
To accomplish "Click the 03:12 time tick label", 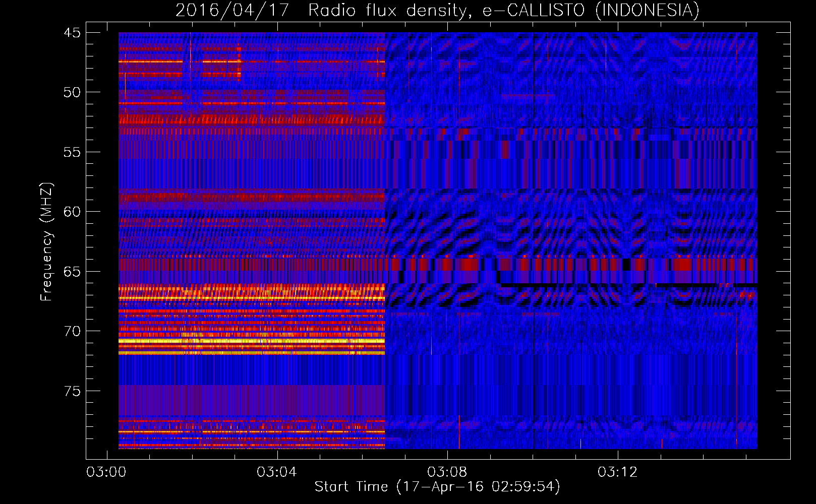I will pos(618,472).
